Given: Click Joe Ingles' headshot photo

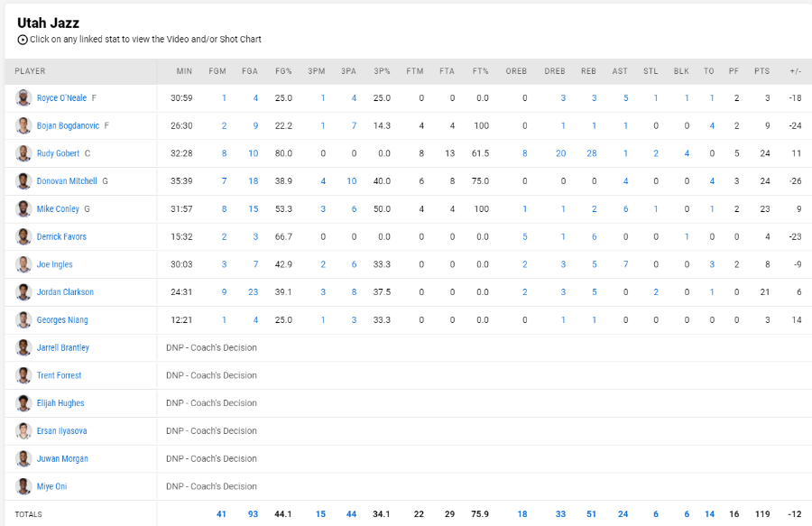Looking at the screenshot, I should 23,264.
